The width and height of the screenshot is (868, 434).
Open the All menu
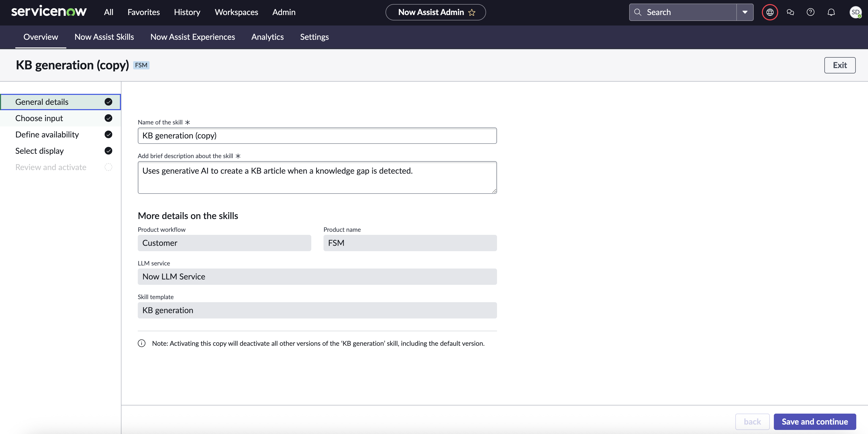coord(108,12)
